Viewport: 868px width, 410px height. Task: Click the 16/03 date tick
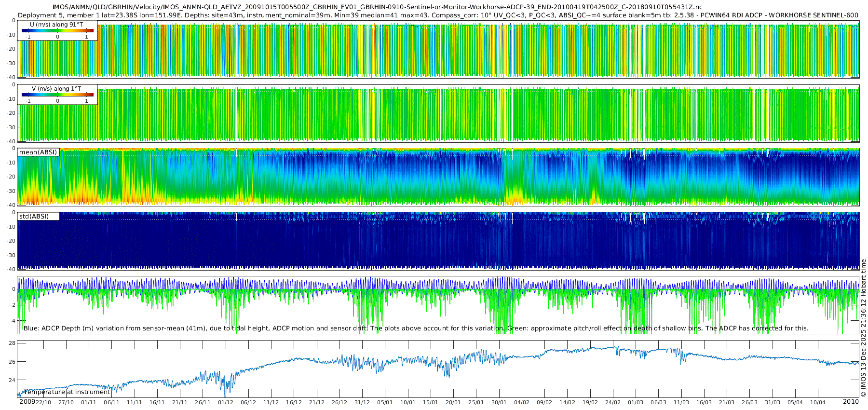coord(704,402)
